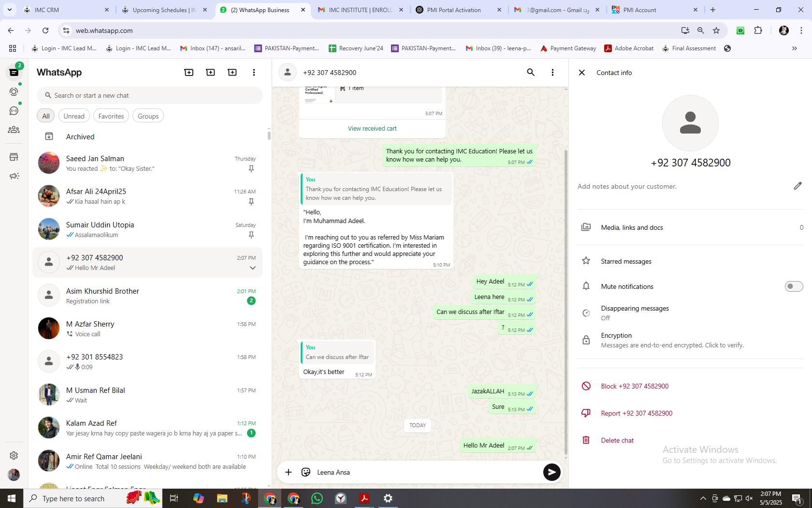Click the Archived box icon
Screen dimensions: 812x508
[x=49, y=136]
